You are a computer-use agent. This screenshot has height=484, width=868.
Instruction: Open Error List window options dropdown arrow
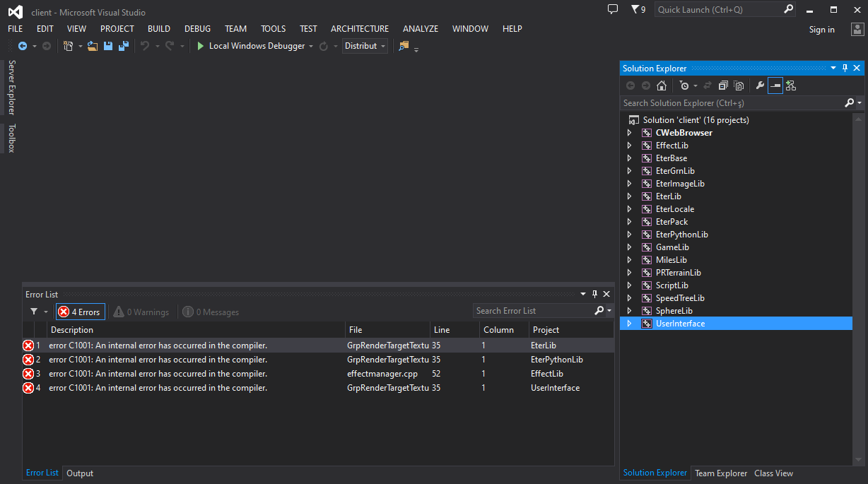[583, 294]
